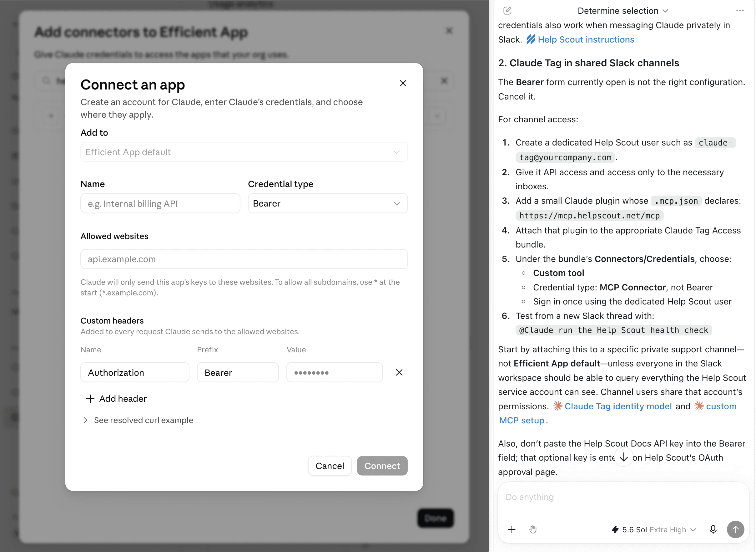Click the masked header Value field
This screenshot has height=552, width=756.
[x=335, y=373]
